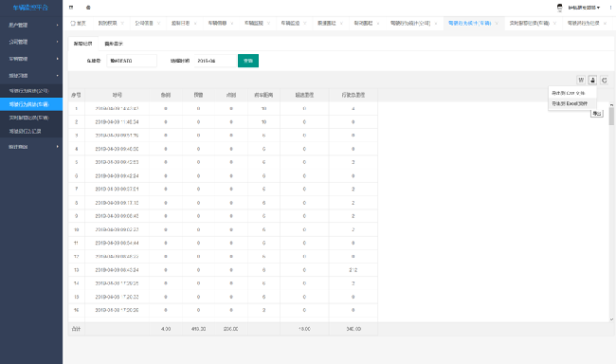The height and width of the screenshot is (364, 616).
Task: Click total value 340.00 in summary row
Action: point(353,329)
